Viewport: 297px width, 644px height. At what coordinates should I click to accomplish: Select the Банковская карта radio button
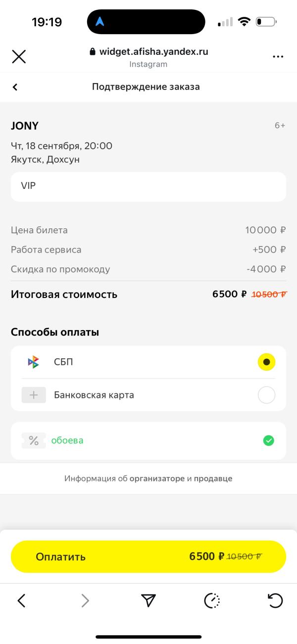pos(267,395)
